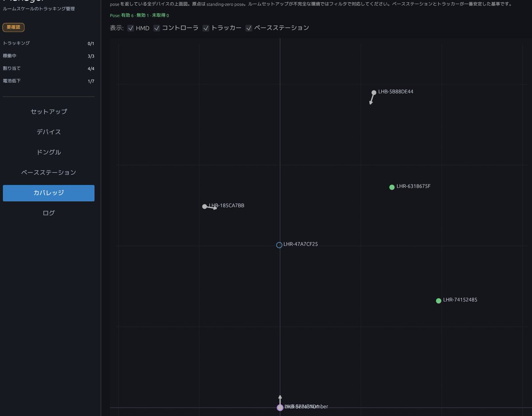
Task: Toggle the コントローラ display checkbox
Action: click(157, 28)
